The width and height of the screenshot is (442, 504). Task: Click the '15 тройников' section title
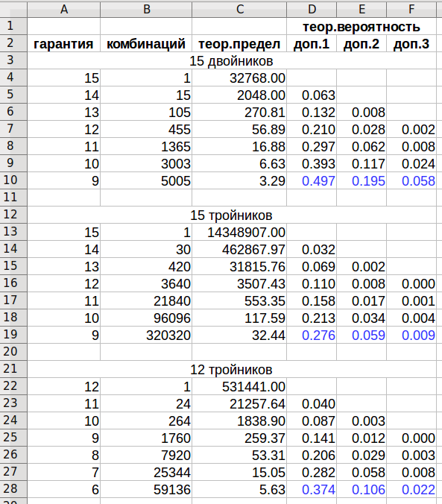(x=232, y=215)
